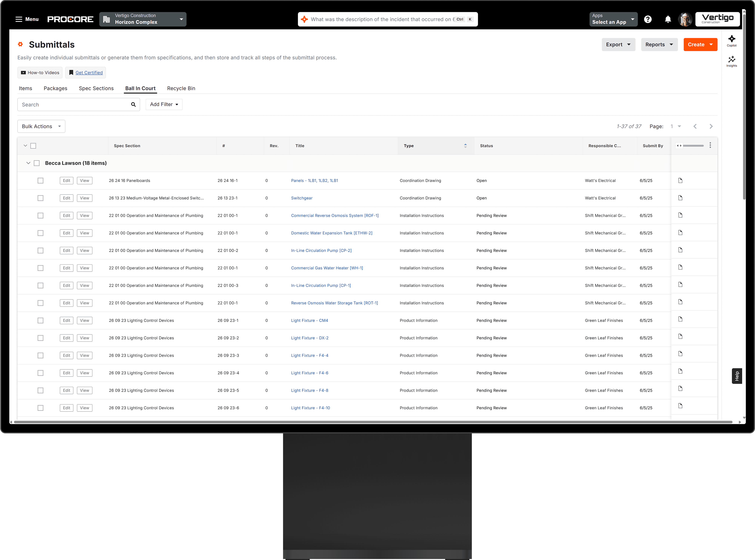Open the Light Fixture - CM4 link
Screen dimensions: 755x560
click(309, 320)
